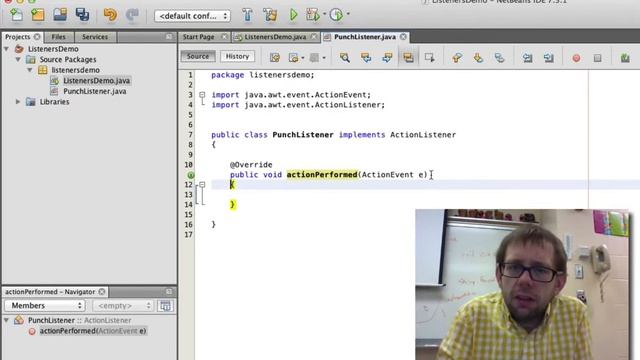Click the editor Back navigation icon
The image size is (640, 360).
click(293, 58)
